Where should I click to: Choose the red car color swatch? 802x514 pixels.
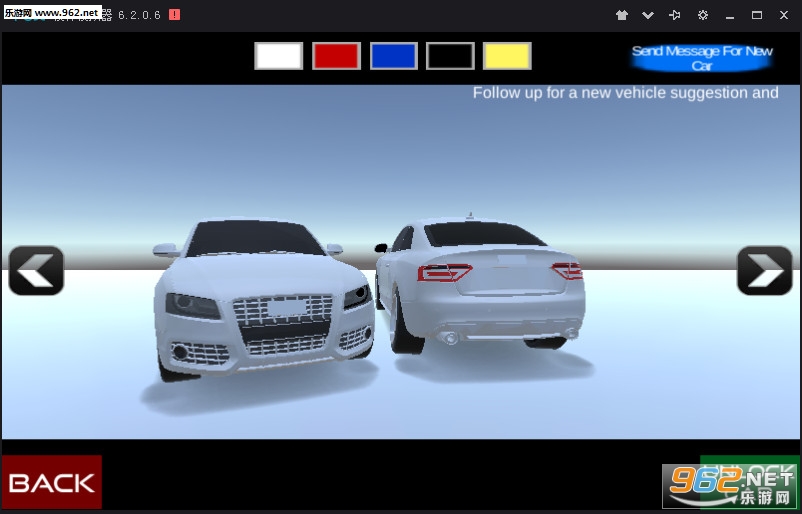336,56
